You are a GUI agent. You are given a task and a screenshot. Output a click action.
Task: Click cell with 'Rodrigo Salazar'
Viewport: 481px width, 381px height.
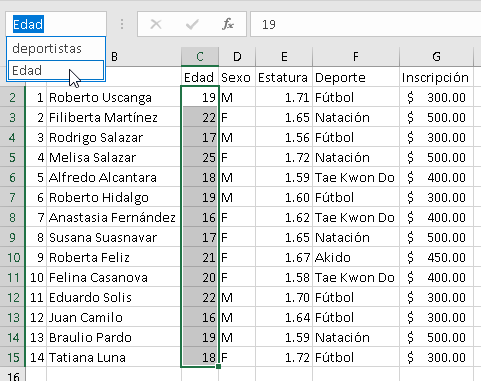[x=114, y=137]
